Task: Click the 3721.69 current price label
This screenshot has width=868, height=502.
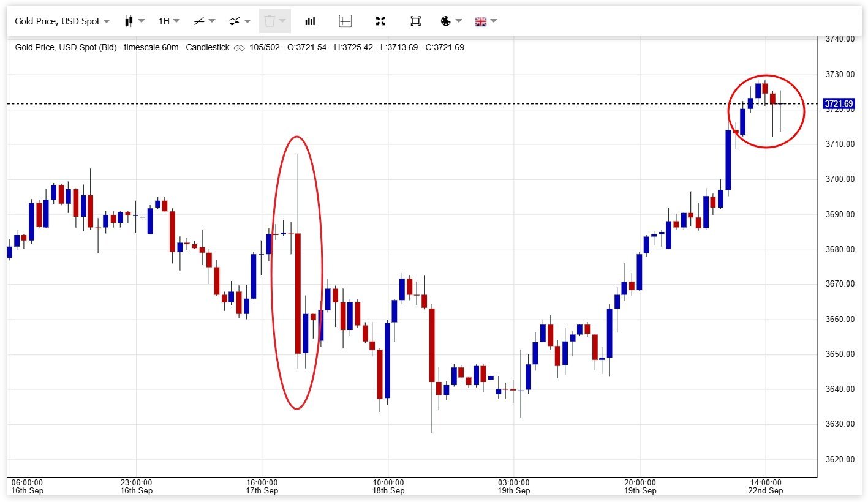Action: (x=839, y=103)
